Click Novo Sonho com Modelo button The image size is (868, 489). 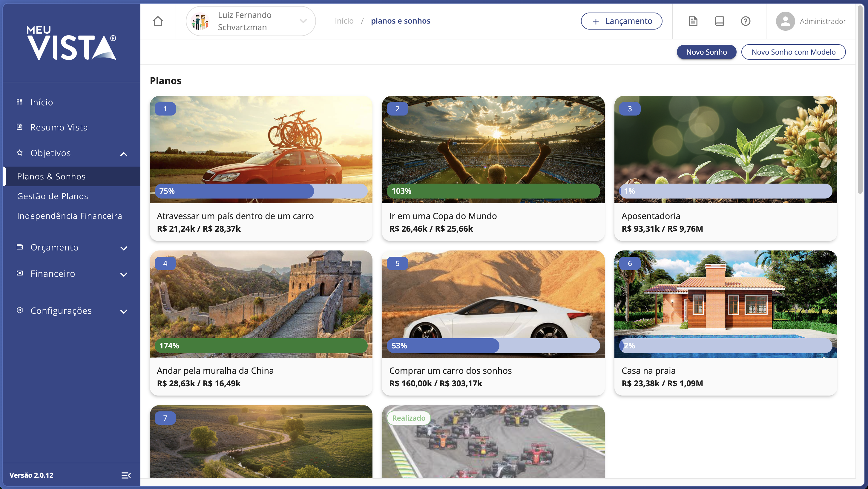click(x=793, y=52)
